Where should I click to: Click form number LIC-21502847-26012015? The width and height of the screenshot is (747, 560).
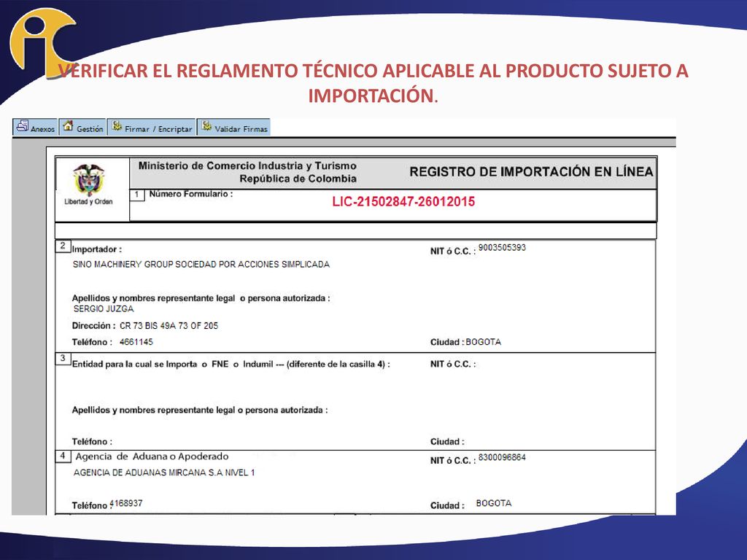click(403, 201)
